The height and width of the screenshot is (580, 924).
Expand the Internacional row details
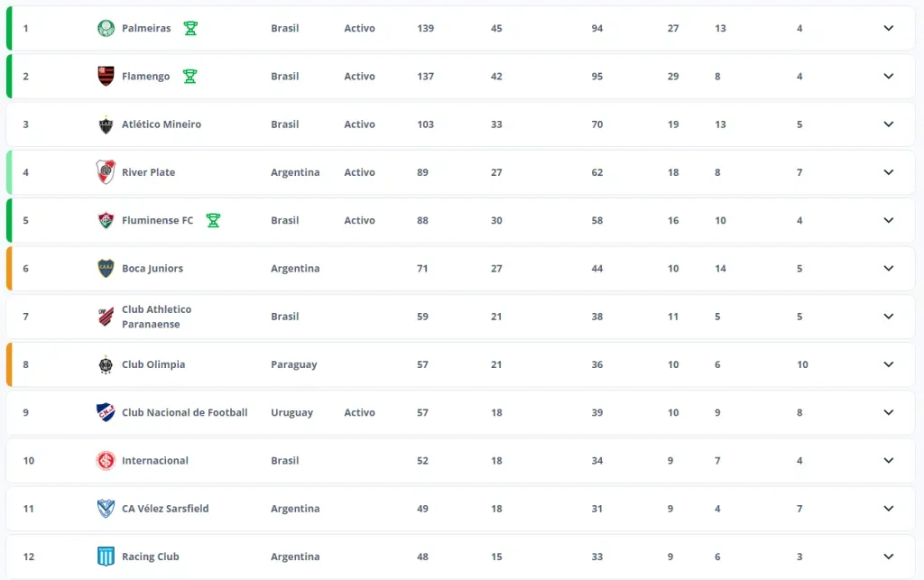[x=888, y=460]
